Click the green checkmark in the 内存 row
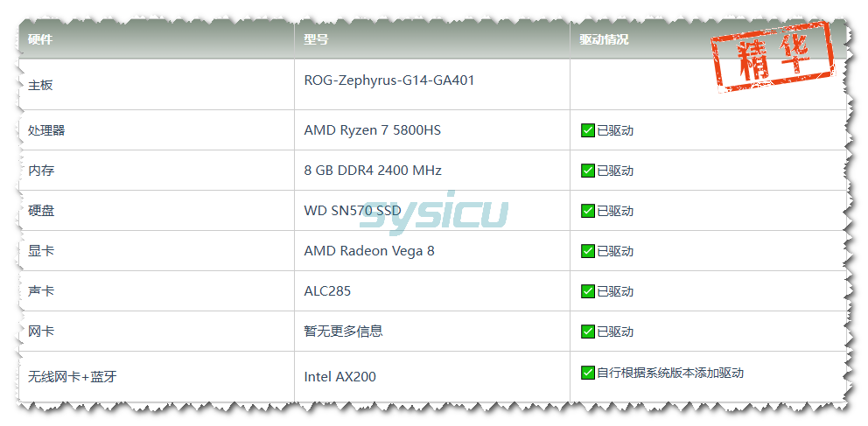The width and height of the screenshot is (868, 426). point(587,171)
